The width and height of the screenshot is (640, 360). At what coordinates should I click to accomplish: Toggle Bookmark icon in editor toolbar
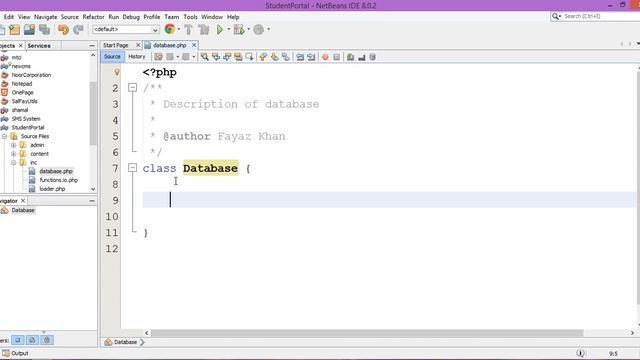tap(285, 57)
